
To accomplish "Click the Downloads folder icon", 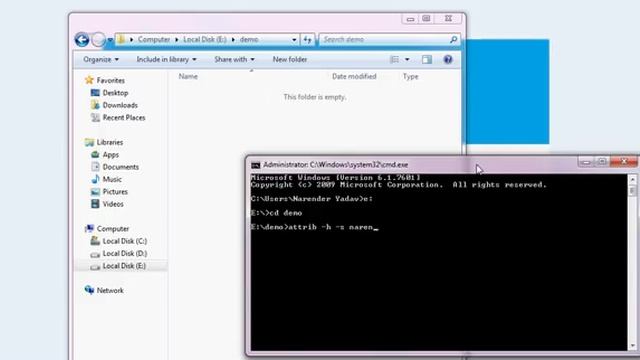I will click(95, 105).
